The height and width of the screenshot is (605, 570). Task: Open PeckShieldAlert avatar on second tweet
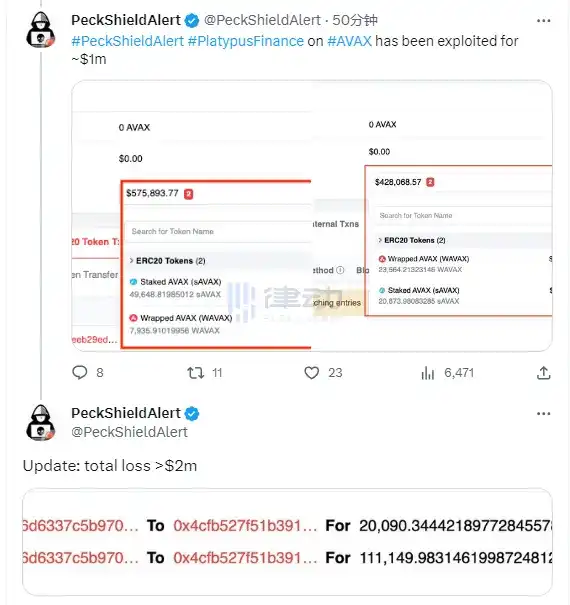(41, 422)
